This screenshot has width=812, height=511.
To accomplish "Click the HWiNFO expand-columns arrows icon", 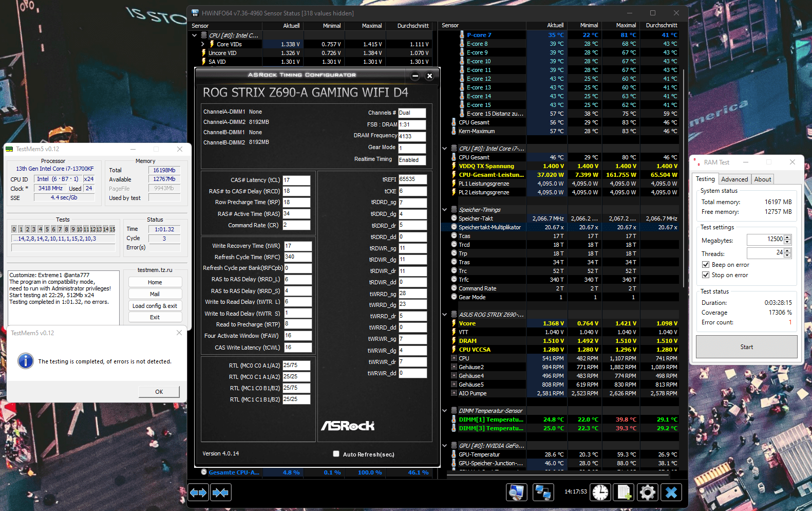I will tap(198, 492).
